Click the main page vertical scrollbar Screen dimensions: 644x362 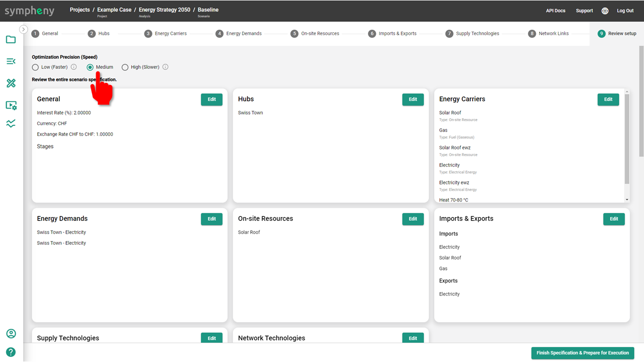(641, 101)
